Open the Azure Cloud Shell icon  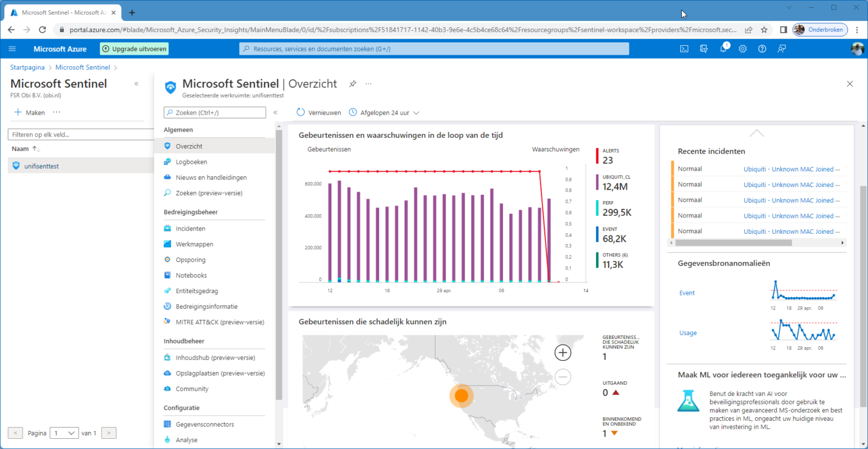pyautogui.click(x=684, y=49)
